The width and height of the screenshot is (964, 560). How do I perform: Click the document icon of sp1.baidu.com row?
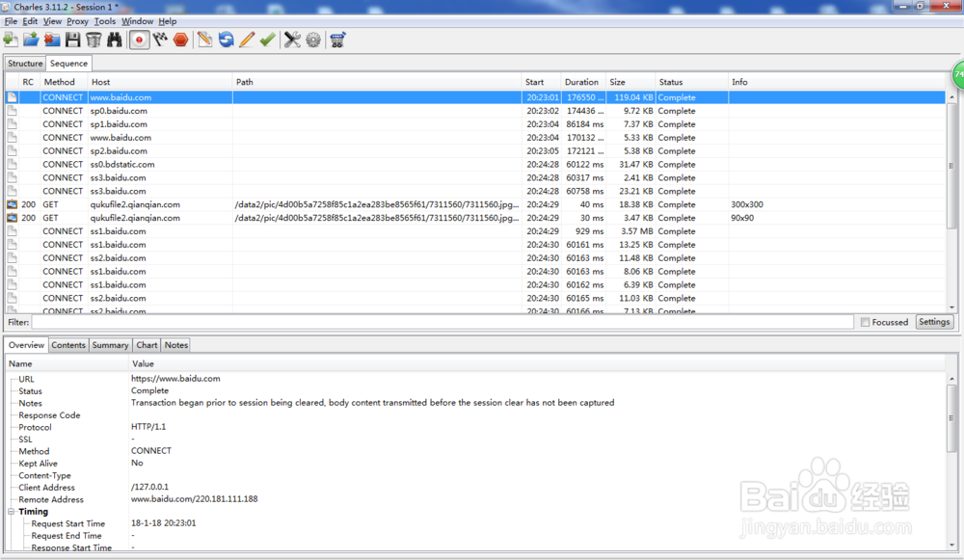click(12, 124)
